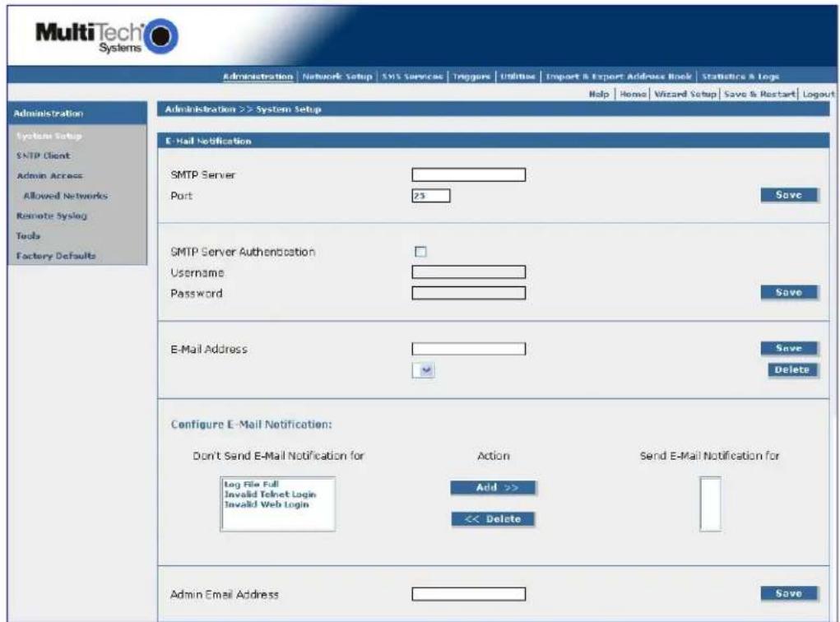Image resolution: width=840 pixels, height=622 pixels.
Task: Select Log File Full in the list
Action: coord(251,485)
